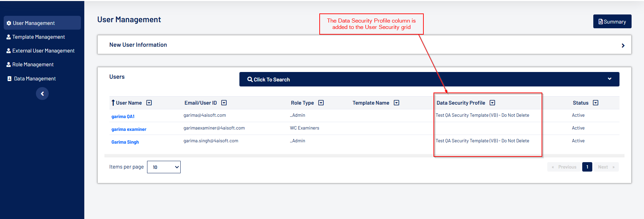
Task: Open Data Management from the sidebar
Action: [35, 79]
